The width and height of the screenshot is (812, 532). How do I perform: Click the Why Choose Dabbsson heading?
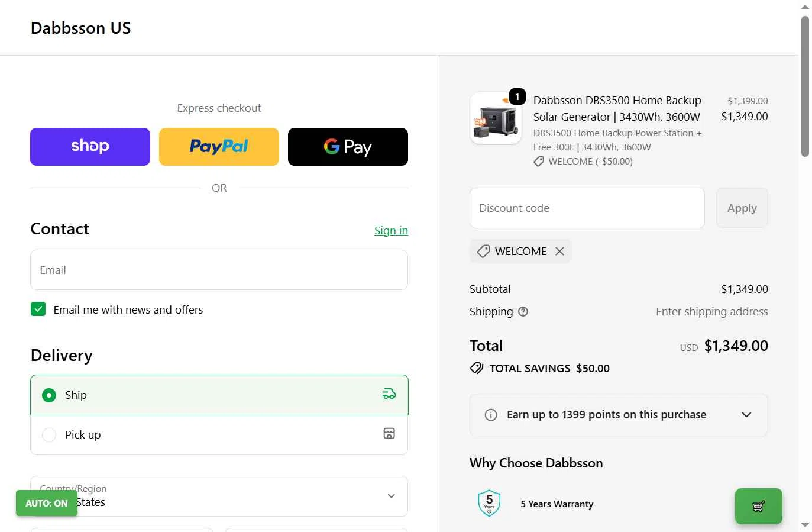(x=536, y=463)
